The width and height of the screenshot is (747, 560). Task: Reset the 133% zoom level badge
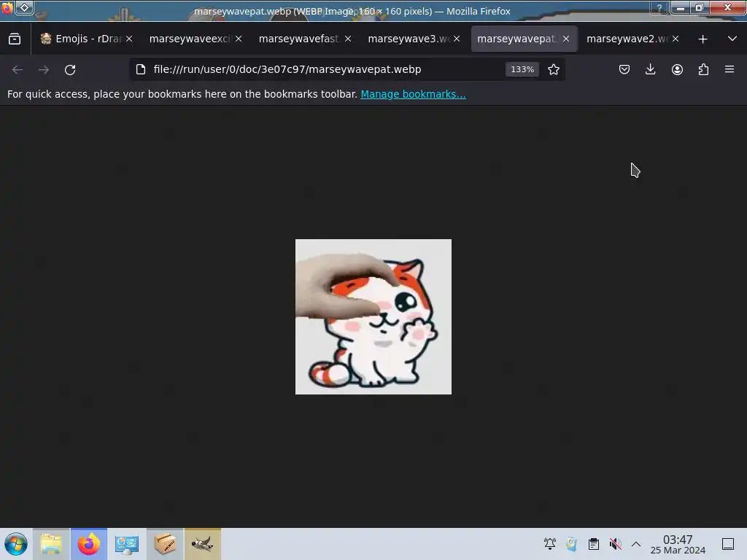[522, 69]
